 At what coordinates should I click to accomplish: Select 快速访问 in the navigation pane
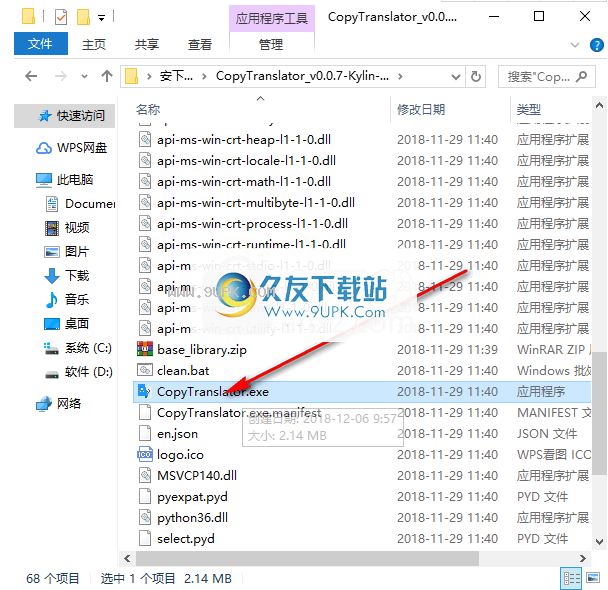click(65, 116)
